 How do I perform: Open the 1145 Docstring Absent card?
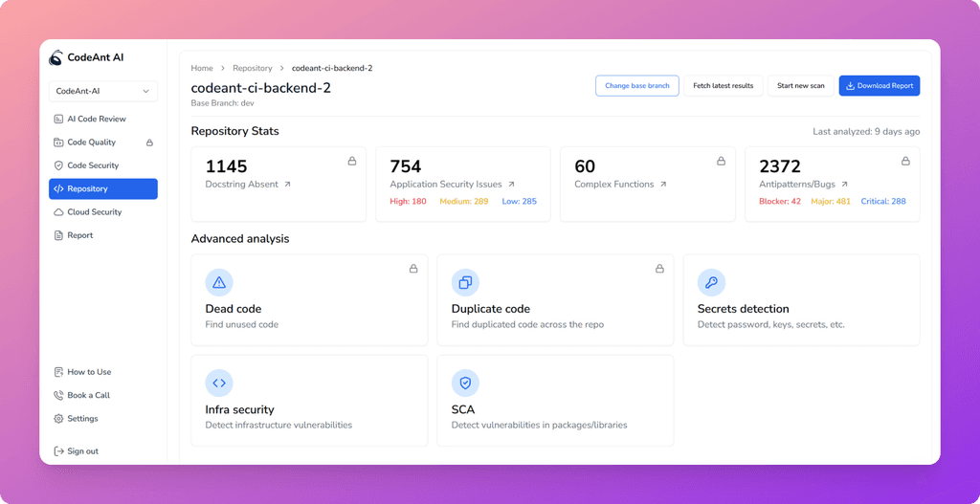coord(278,185)
